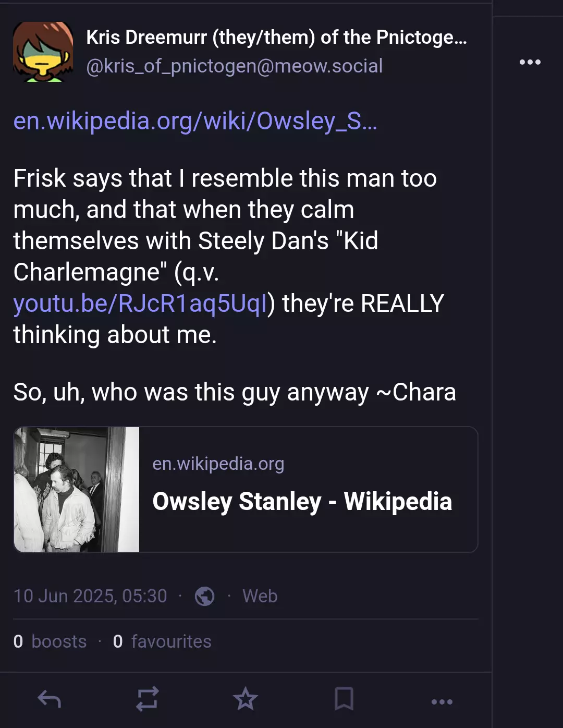The height and width of the screenshot is (728, 563).
Task: Open the Kris Dreemurr display name profile
Action: click(277, 37)
